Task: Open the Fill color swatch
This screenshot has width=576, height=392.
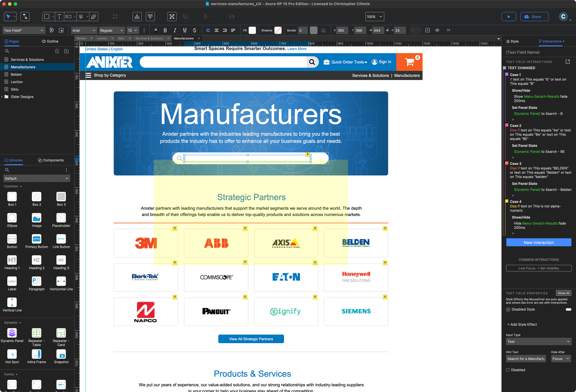Action: [x=252, y=30]
